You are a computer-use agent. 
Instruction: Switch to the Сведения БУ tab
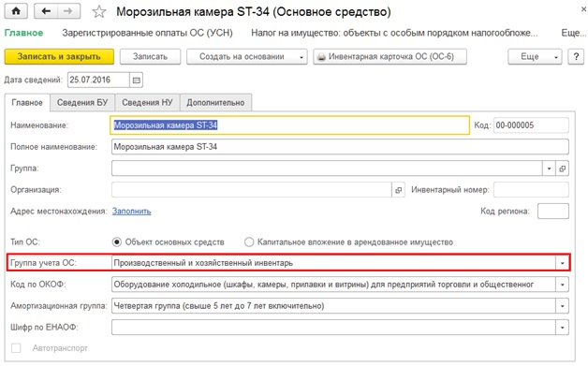(82, 102)
